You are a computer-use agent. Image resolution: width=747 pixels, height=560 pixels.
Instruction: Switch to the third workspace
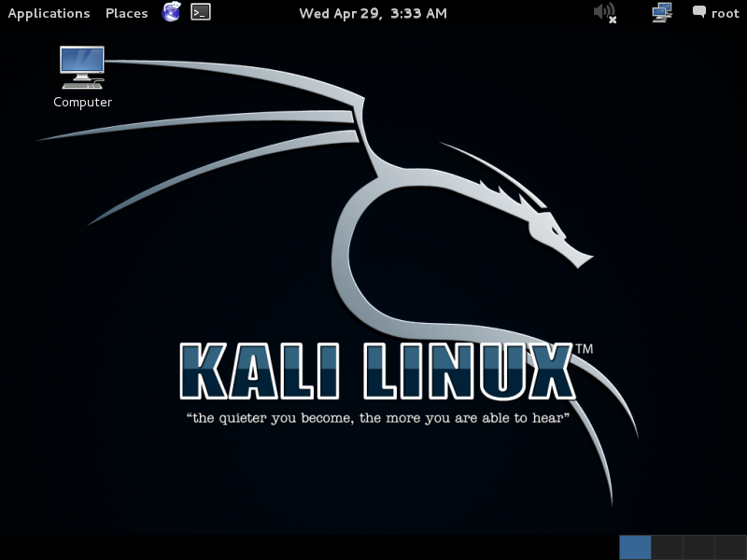(698, 547)
